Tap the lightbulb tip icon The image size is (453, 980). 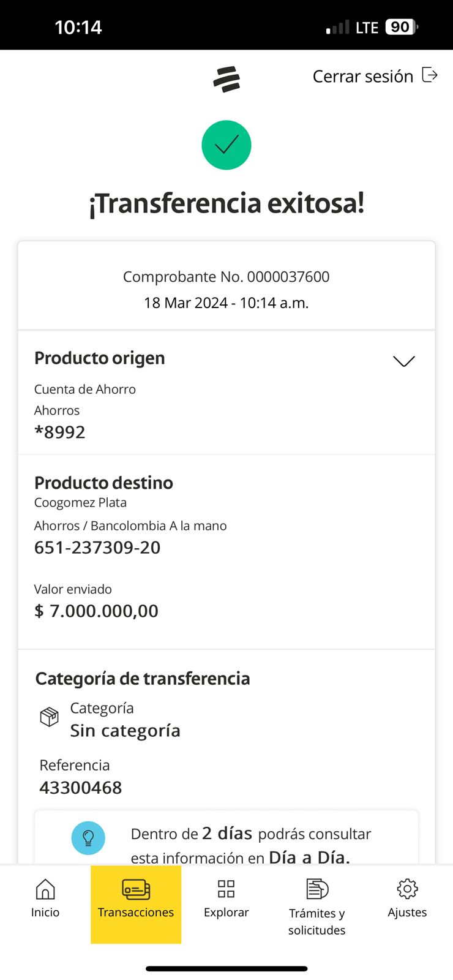tap(88, 838)
